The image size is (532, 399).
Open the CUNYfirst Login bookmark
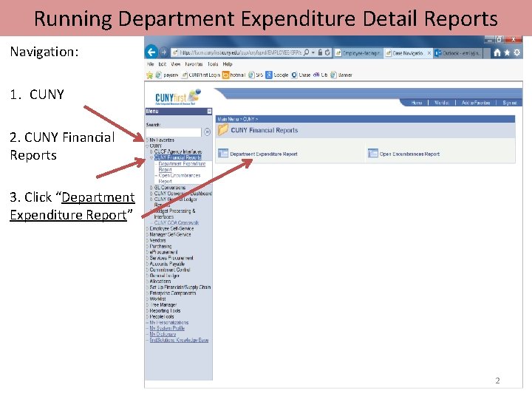(201, 75)
